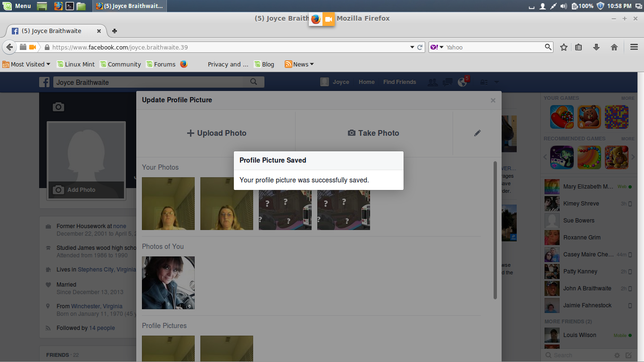Click the 14 people followers link
Viewport: 644px width, 362px height.
click(102, 328)
